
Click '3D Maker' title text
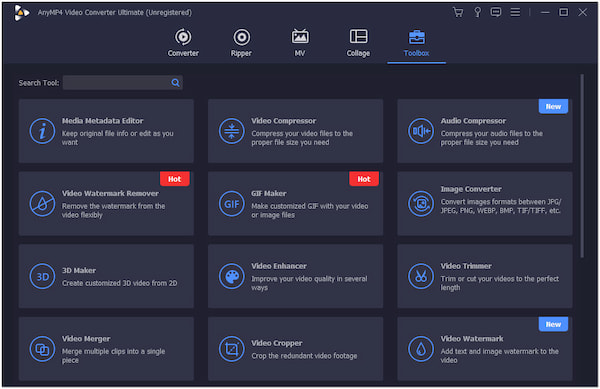point(79,270)
